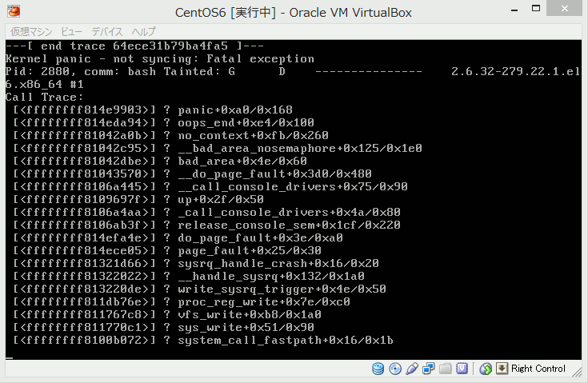This screenshot has height=383, width=588.
Task: Click the video capture status icon
Action: coord(462,369)
